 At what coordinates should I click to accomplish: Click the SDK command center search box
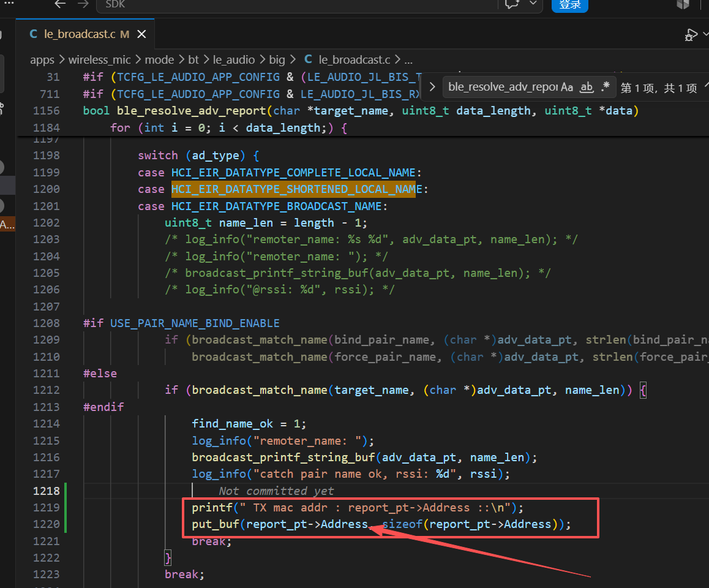pyautogui.click(x=296, y=6)
